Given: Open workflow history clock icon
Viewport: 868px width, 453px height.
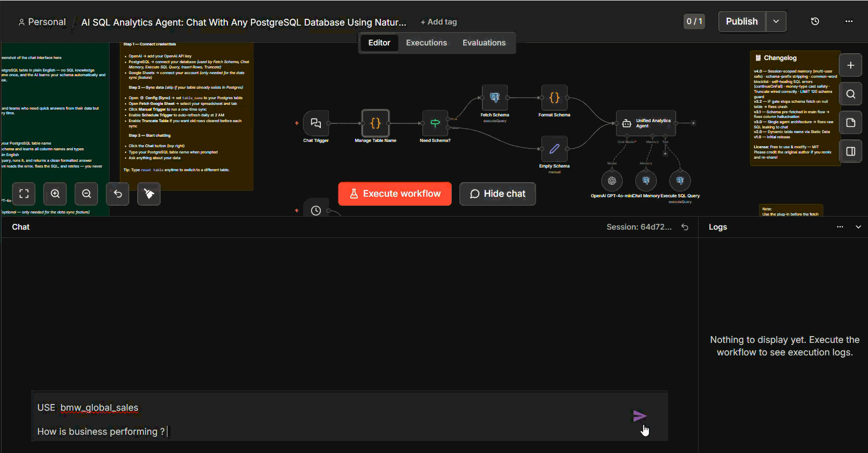Looking at the screenshot, I should pos(815,21).
